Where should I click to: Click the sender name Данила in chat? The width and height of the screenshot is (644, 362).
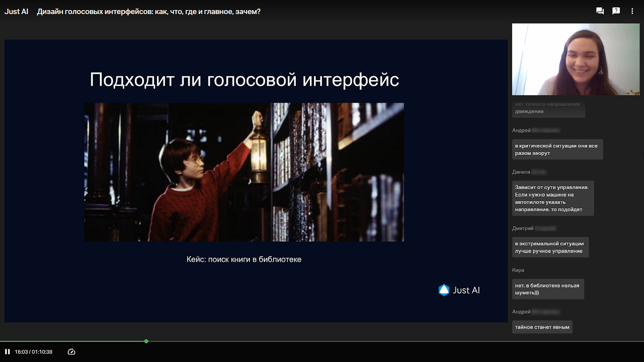[x=521, y=172]
